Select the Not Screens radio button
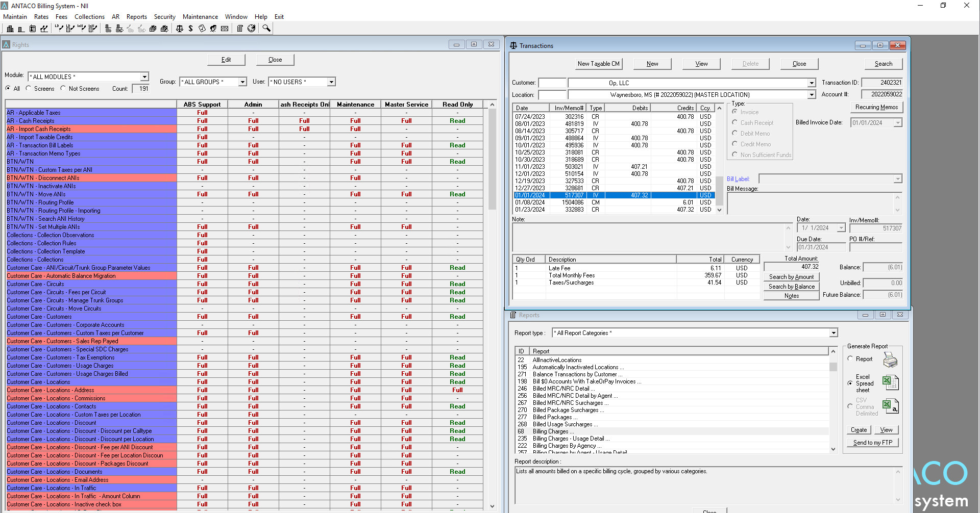 [63, 88]
